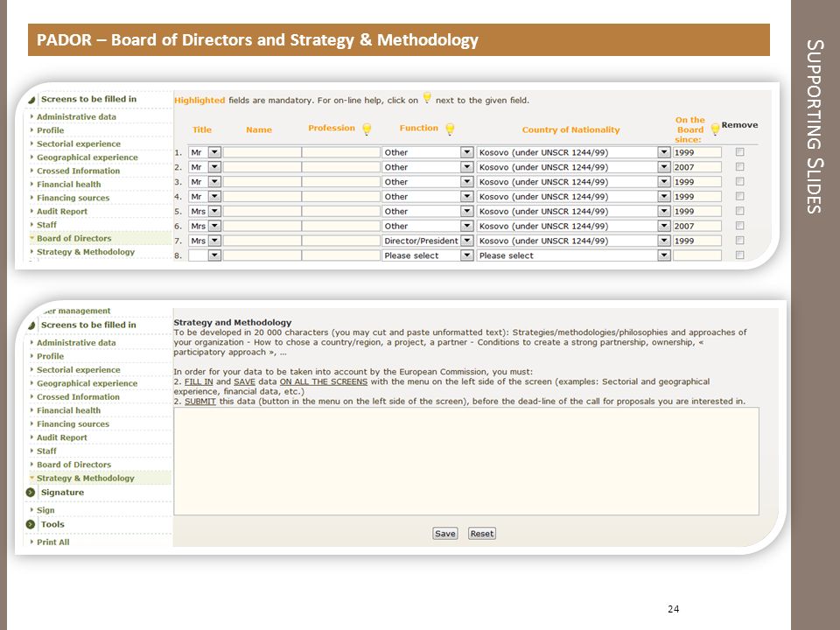
Task: Open Financial health in the Board of Directors screen
Action: coord(68,185)
